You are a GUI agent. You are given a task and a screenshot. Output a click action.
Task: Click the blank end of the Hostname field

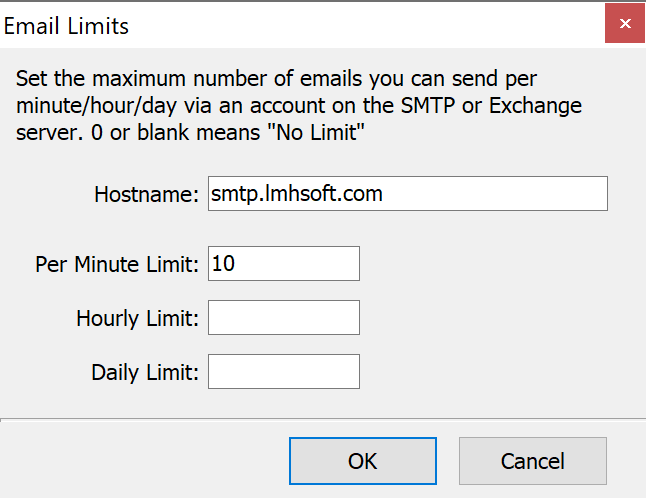[x=494, y=194]
